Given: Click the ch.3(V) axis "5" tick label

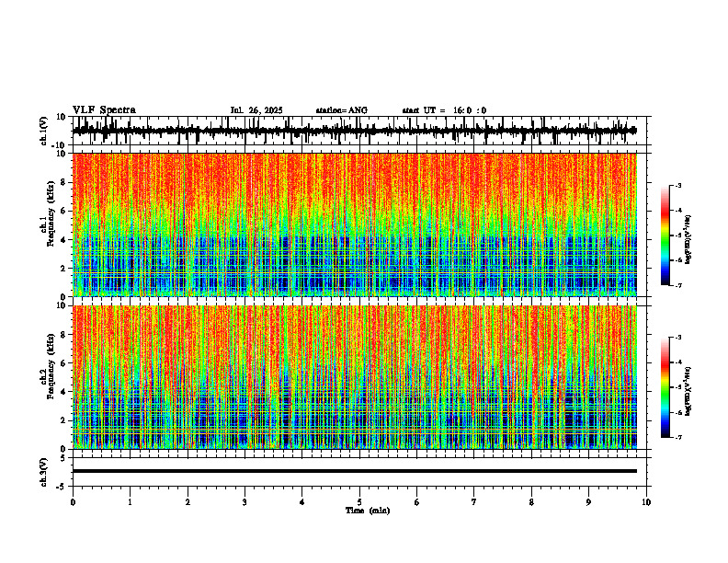Looking at the screenshot, I should [x=64, y=457].
